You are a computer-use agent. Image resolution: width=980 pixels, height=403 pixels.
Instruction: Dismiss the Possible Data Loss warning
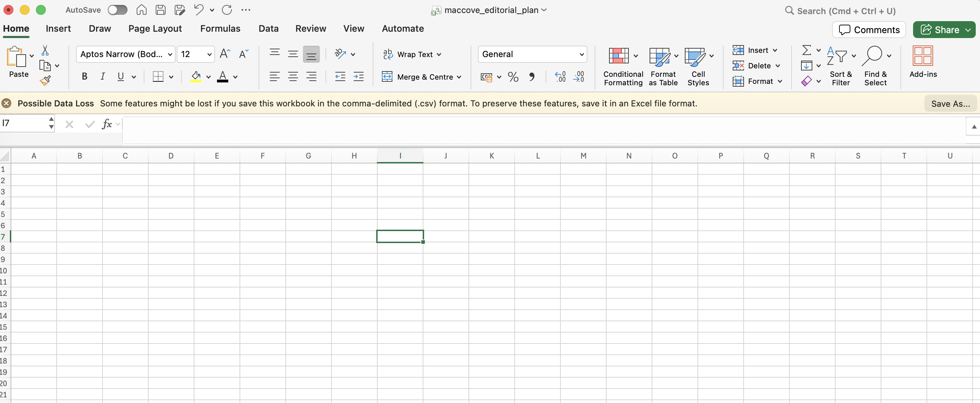6,103
